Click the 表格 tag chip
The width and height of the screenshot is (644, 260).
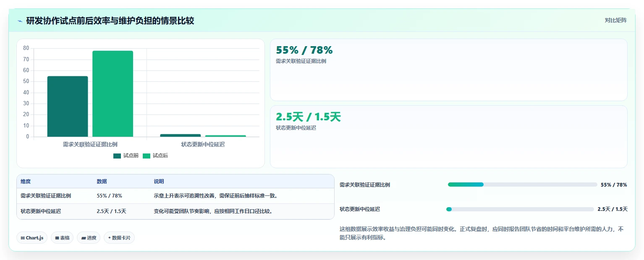click(62, 238)
